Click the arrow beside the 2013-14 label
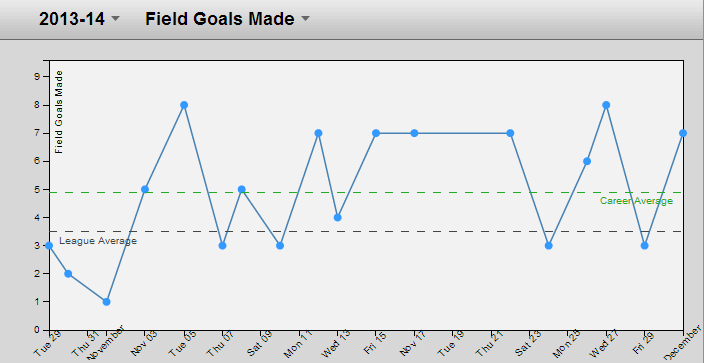This screenshot has height=363, width=704. pyautogui.click(x=115, y=18)
